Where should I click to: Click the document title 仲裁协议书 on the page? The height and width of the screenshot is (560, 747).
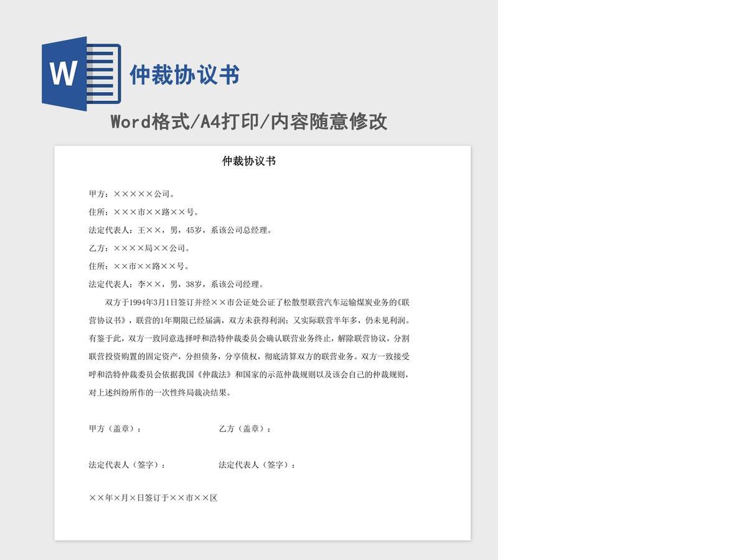(x=249, y=161)
